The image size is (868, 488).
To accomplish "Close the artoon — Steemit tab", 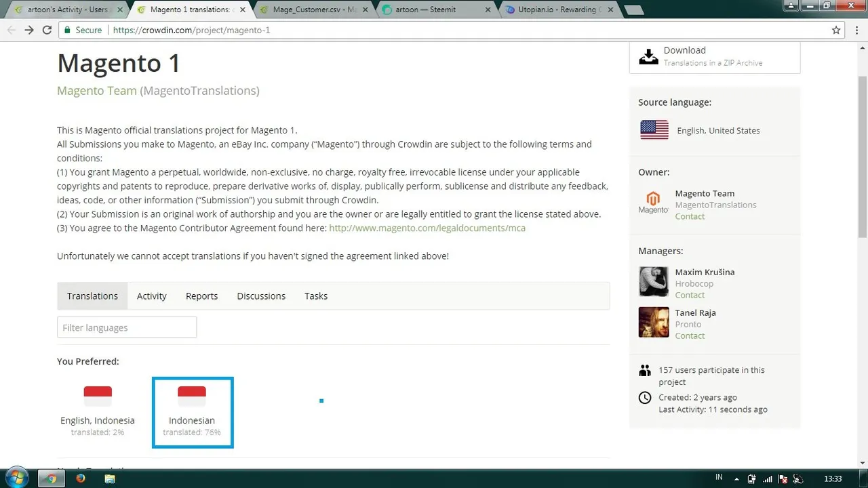I will pos(488,10).
